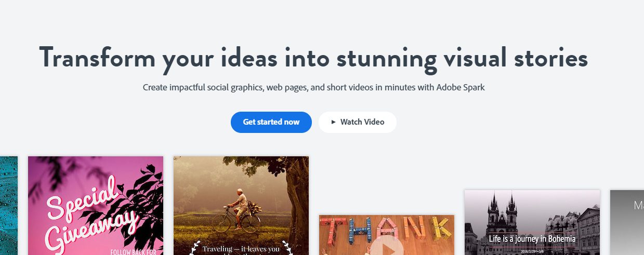Click the left laurel ornament beside Traveling quote
This screenshot has height=255, width=644.
(x=195, y=248)
